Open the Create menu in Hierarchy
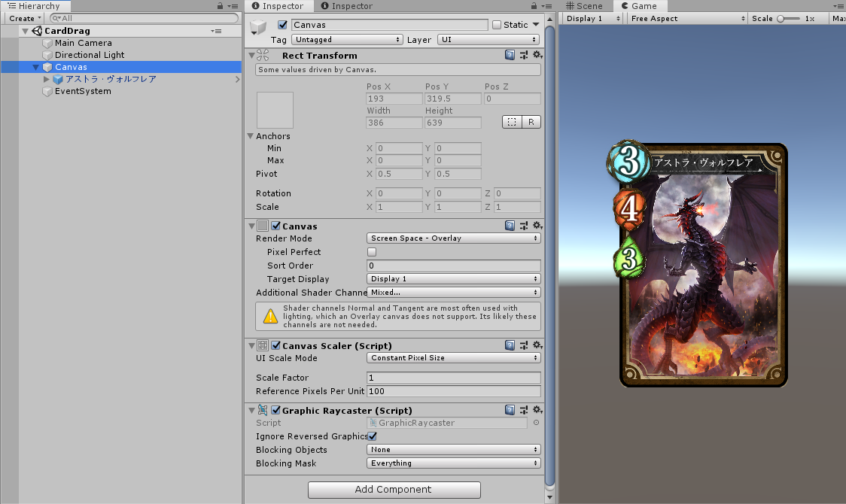 [25, 18]
